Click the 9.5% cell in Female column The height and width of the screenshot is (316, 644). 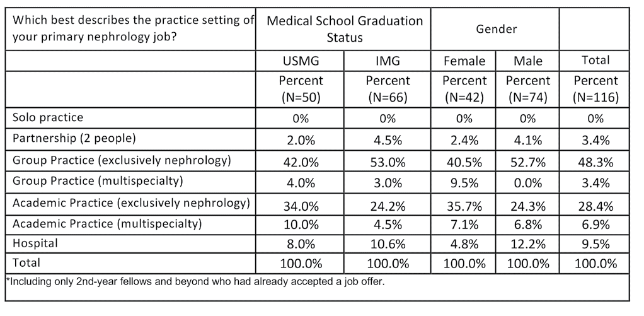click(x=464, y=182)
